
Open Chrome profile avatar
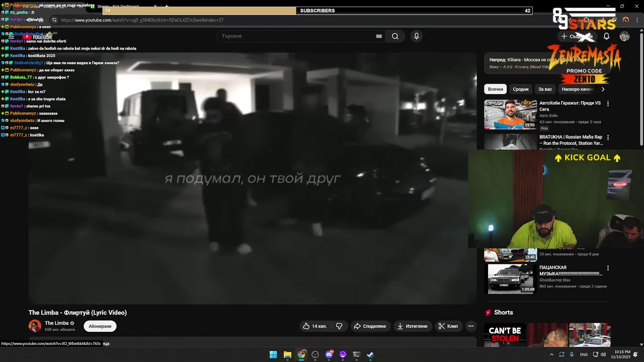[625, 20]
